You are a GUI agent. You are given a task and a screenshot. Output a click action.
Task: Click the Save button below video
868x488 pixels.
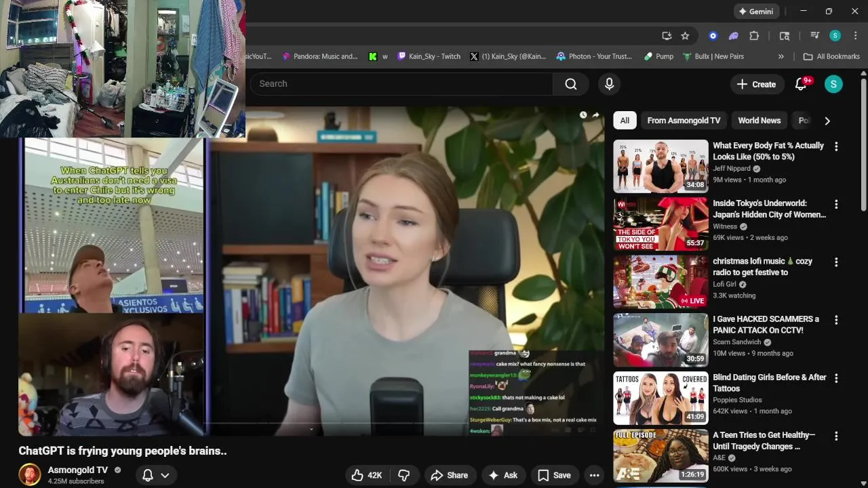coord(554,475)
